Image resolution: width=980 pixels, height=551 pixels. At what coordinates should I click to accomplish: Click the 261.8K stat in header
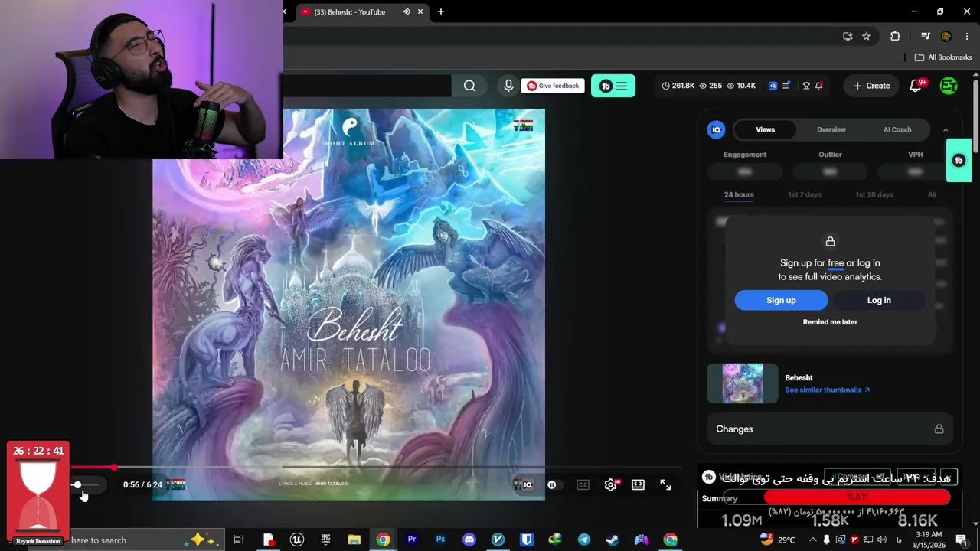(678, 86)
